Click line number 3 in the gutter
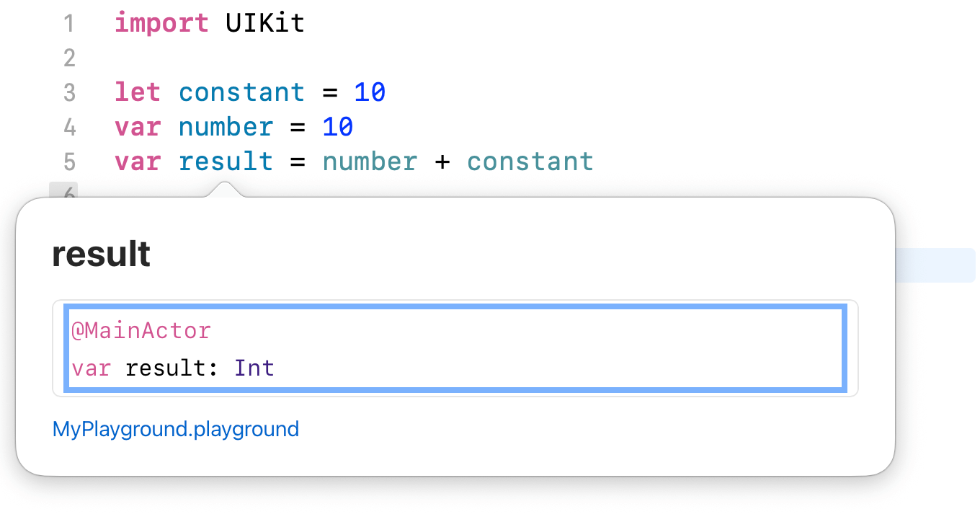This screenshot has height=522, width=980. tap(69, 93)
